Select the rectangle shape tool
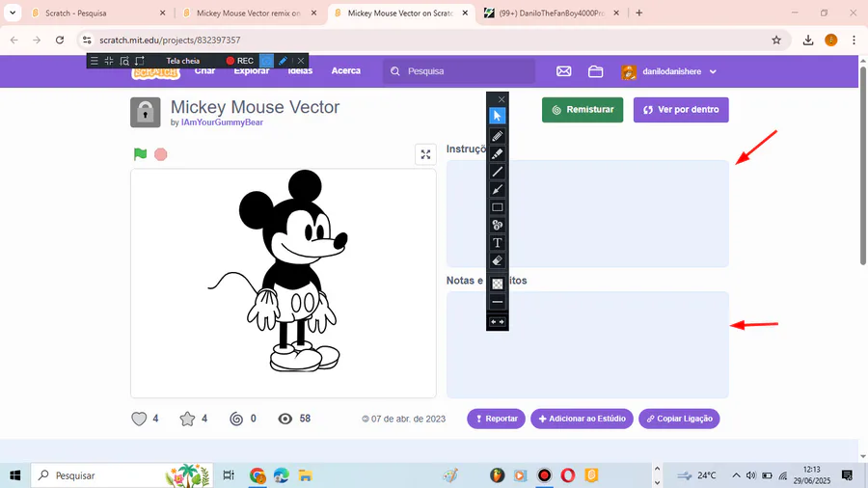The height and width of the screenshot is (488, 868). (x=497, y=207)
